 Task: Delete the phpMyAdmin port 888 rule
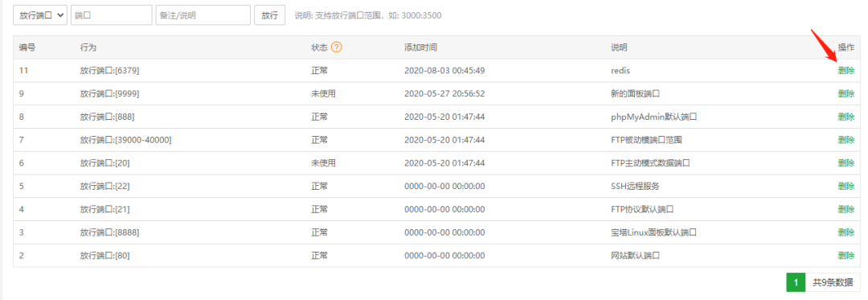845,117
